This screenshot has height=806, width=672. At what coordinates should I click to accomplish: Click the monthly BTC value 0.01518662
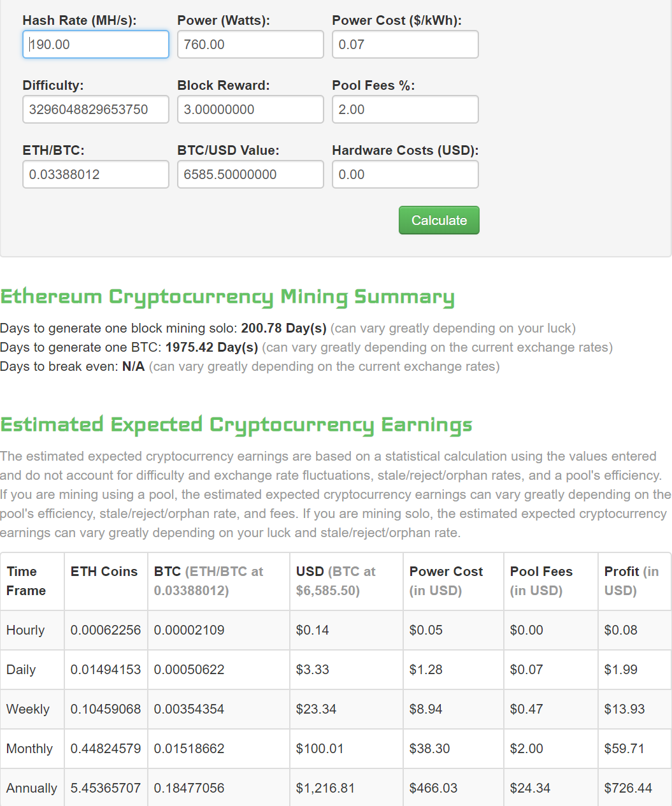(x=189, y=749)
